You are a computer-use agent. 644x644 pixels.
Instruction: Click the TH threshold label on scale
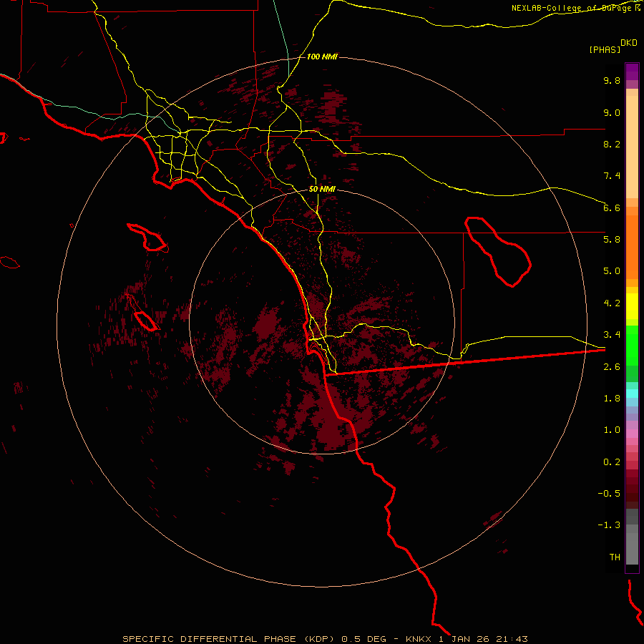coord(615,557)
